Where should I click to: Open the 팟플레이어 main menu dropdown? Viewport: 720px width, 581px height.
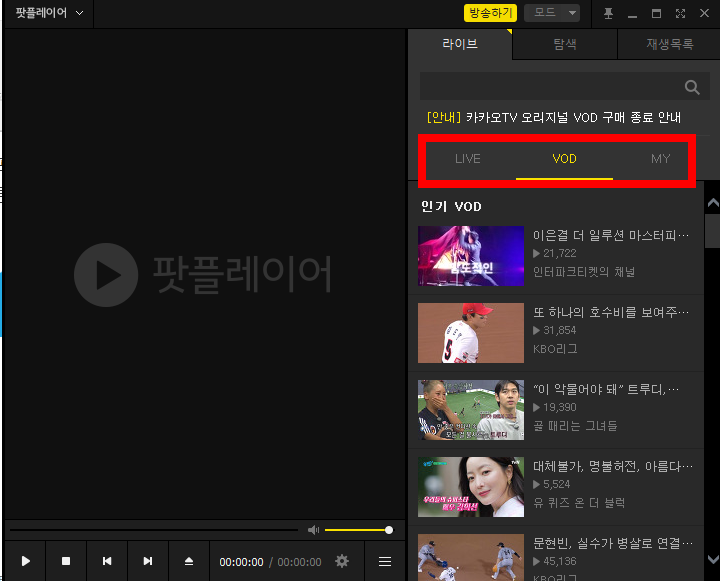point(49,13)
